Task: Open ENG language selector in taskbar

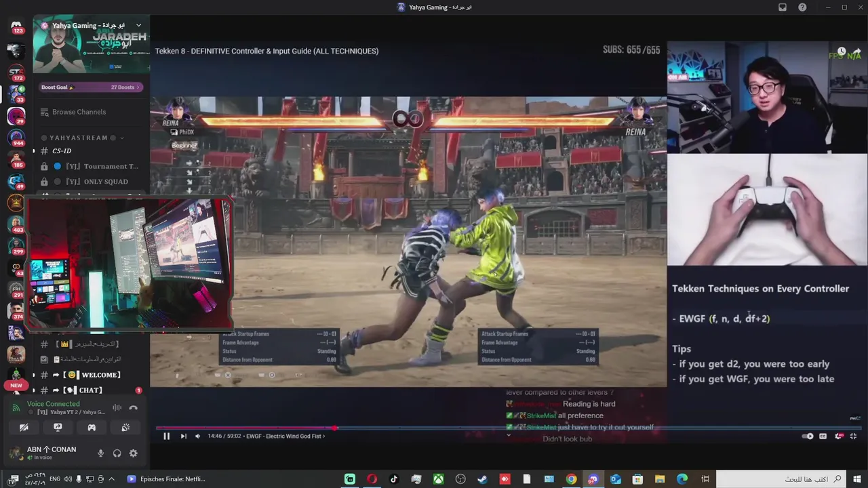Action: click(55, 479)
